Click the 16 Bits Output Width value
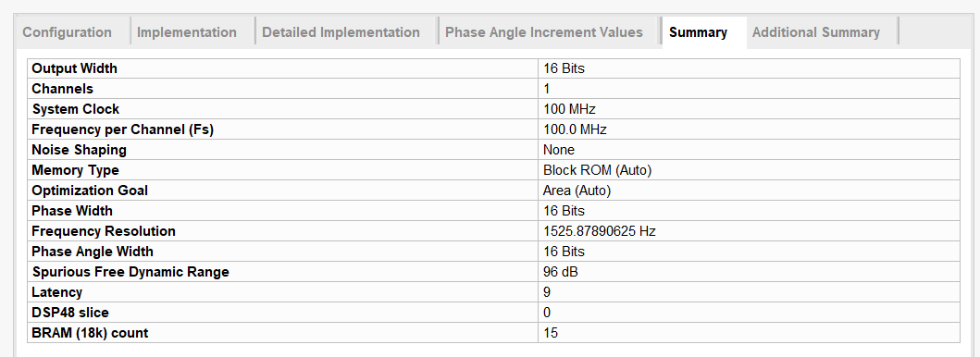Image resolution: width=980 pixels, height=357 pixels. point(564,68)
